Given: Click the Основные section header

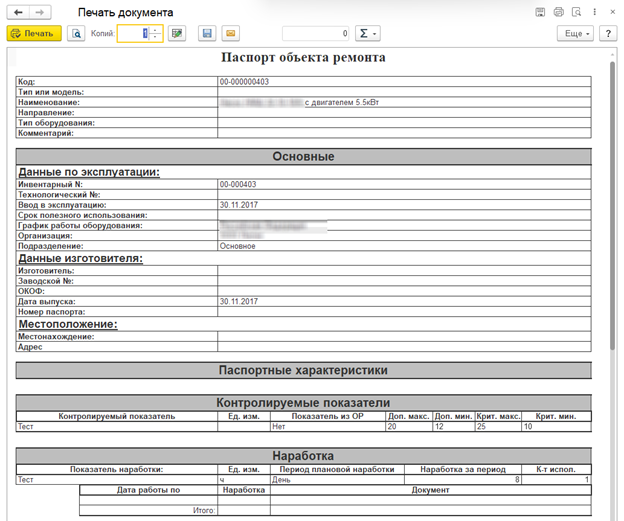Looking at the screenshot, I should [303, 156].
